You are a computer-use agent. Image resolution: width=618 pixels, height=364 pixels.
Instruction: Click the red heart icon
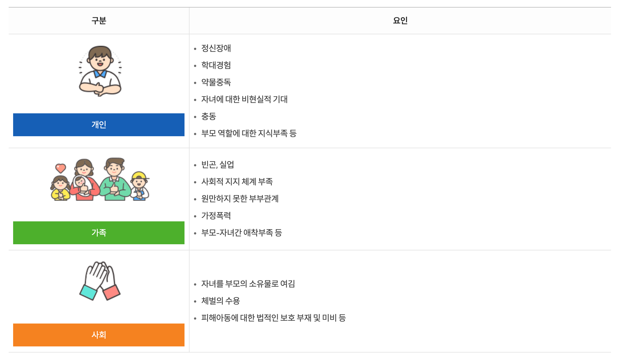point(61,168)
